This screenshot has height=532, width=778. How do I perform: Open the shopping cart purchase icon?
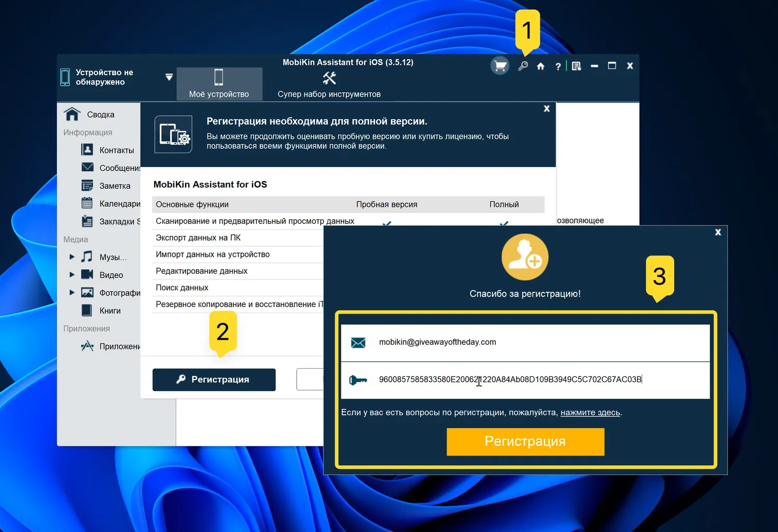pos(499,65)
